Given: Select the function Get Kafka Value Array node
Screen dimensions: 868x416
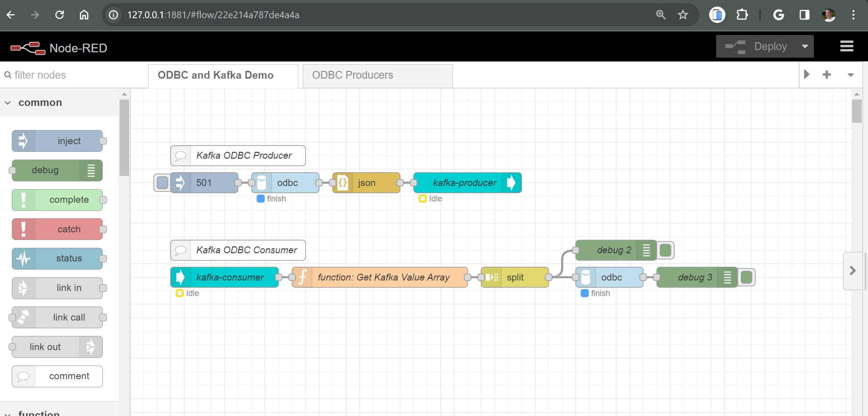Looking at the screenshot, I should [380, 277].
